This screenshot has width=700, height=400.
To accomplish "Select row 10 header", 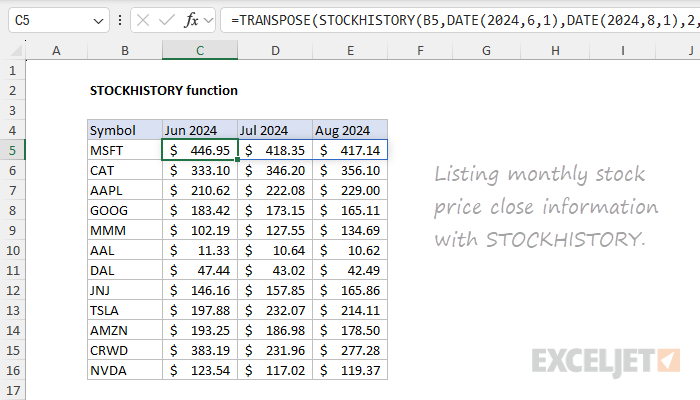I will [12, 250].
